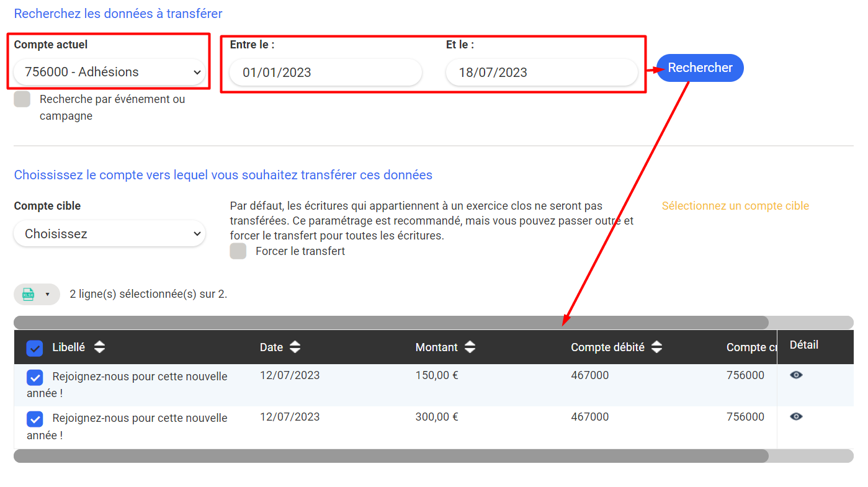
Task: Open export format dropdown arrow
Action: pyautogui.click(x=47, y=294)
